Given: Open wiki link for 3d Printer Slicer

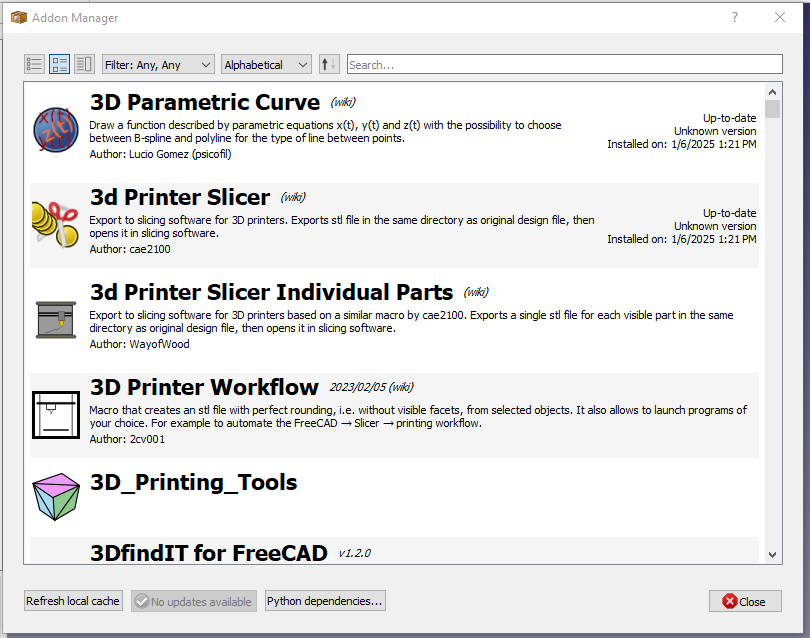Looking at the screenshot, I should pyautogui.click(x=293, y=197).
